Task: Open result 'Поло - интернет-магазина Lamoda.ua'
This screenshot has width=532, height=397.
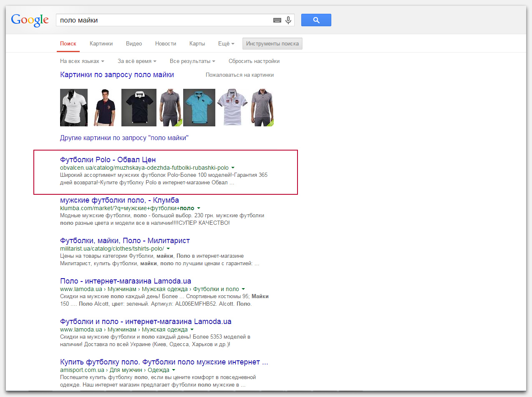Action: (126, 281)
